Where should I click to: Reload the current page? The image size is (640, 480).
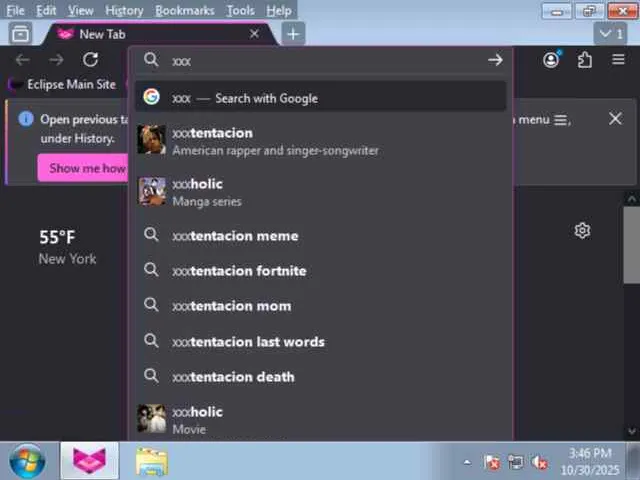(90, 60)
